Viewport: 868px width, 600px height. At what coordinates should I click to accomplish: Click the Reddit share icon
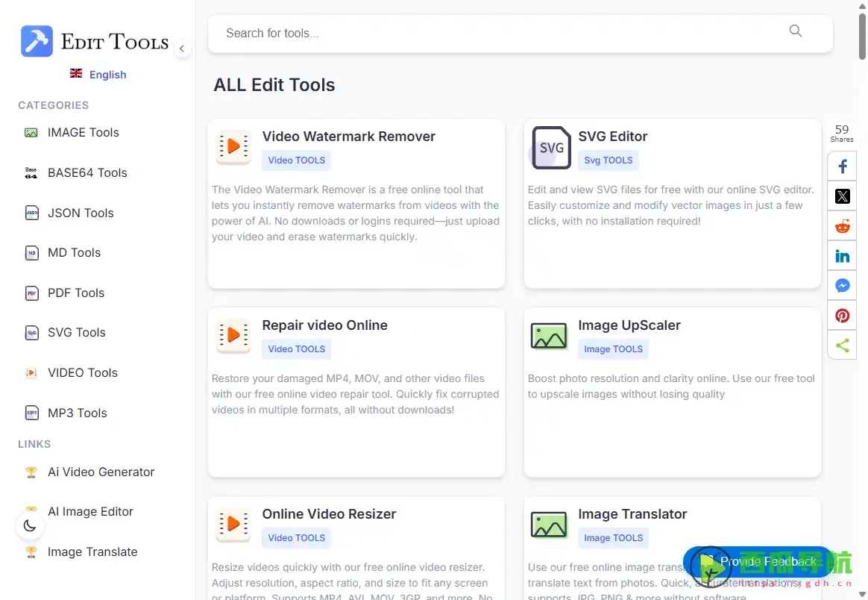pyautogui.click(x=842, y=227)
